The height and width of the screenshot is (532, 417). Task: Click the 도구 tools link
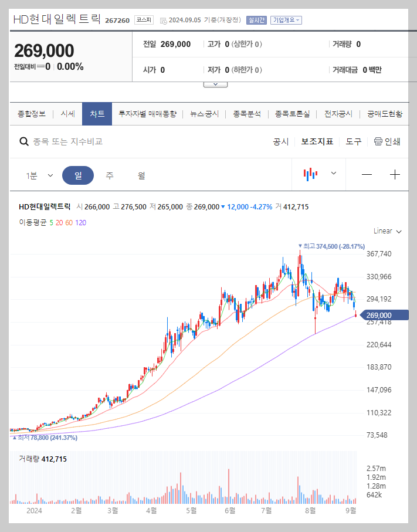tap(353, 141)
